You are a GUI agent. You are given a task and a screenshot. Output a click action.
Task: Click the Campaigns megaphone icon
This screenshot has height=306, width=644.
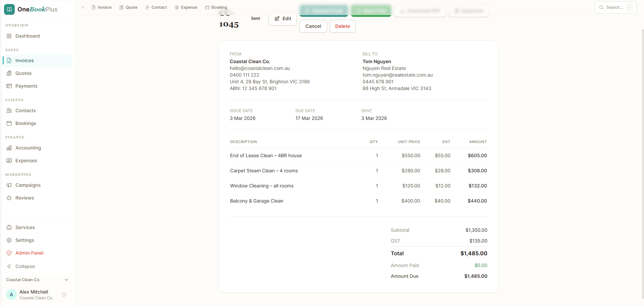click(9, 185)
